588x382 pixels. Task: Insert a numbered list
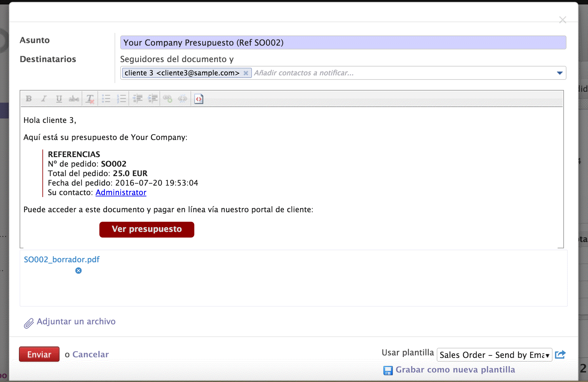click(x=122, y=99)
